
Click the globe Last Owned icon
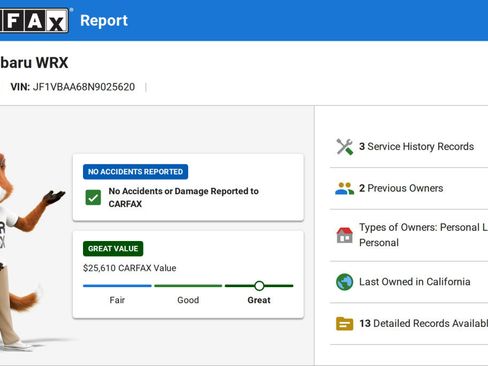tap(344, 282)
